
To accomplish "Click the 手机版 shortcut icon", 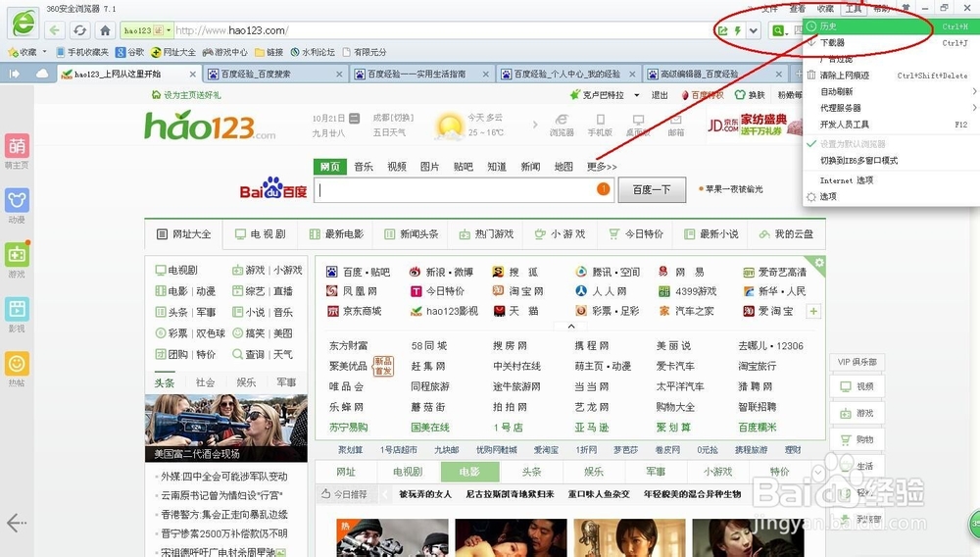I will (600, 125).
